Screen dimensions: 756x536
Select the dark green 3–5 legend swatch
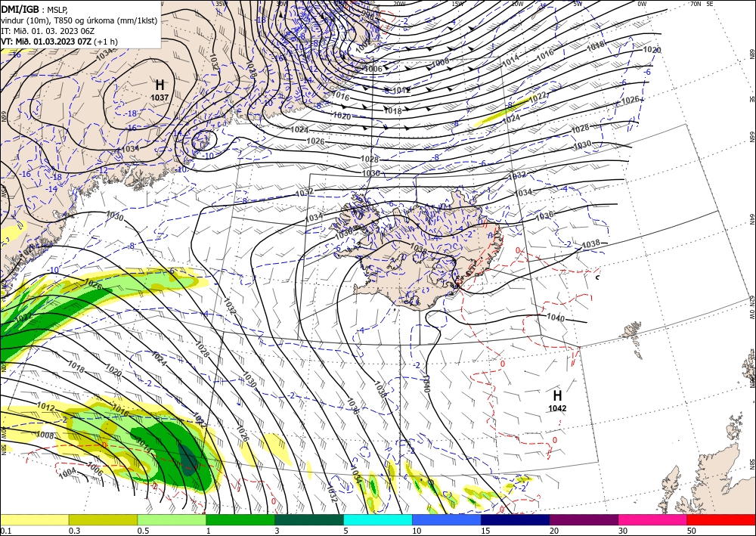coord(309,519)
